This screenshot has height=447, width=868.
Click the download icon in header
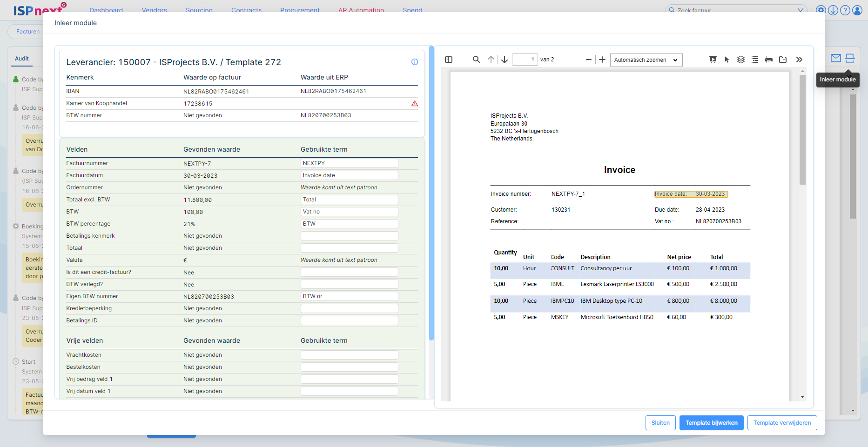[x=833, y=10]
